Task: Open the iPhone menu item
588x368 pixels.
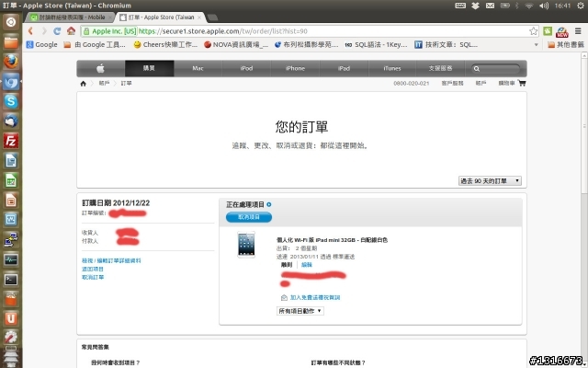Action: point(295,68)
